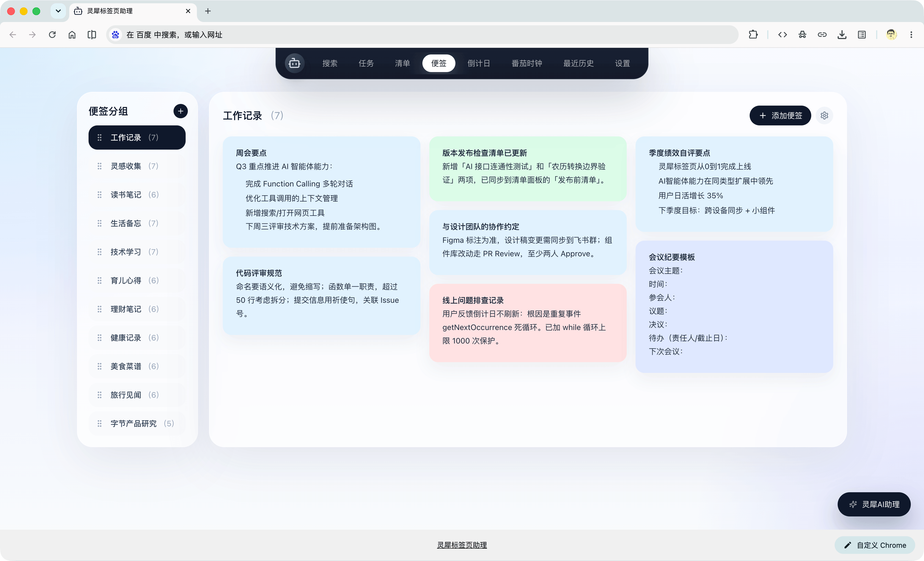Open 番茄时钟 tab
Image resolution: width=924 pixels, height=561 pixels.
click(x=527, y=63)
